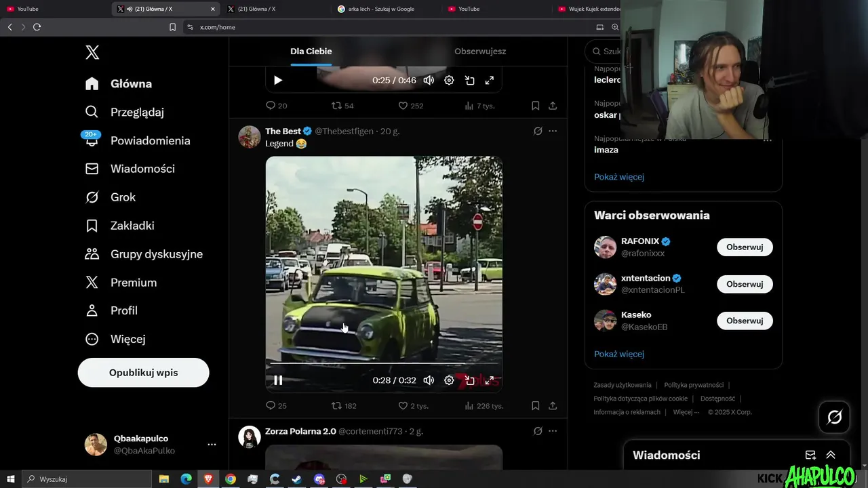Reload the page in the browser

(37, 27)
